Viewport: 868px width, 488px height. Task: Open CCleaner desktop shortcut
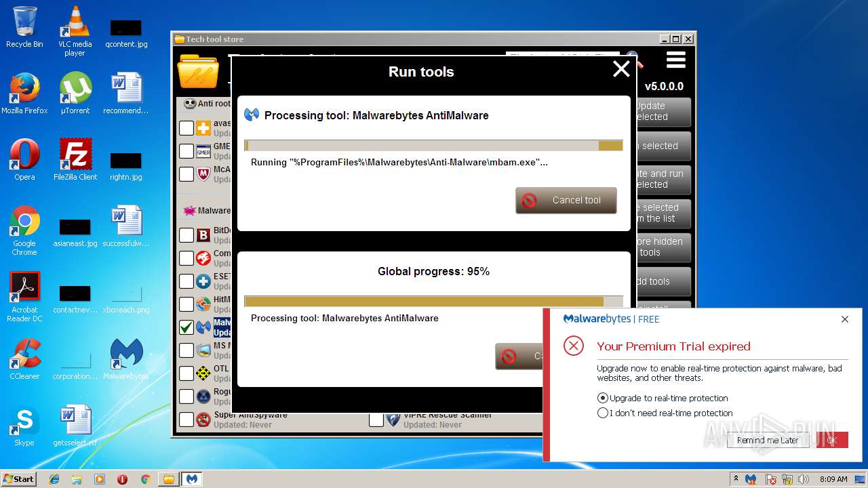[24, 359]
